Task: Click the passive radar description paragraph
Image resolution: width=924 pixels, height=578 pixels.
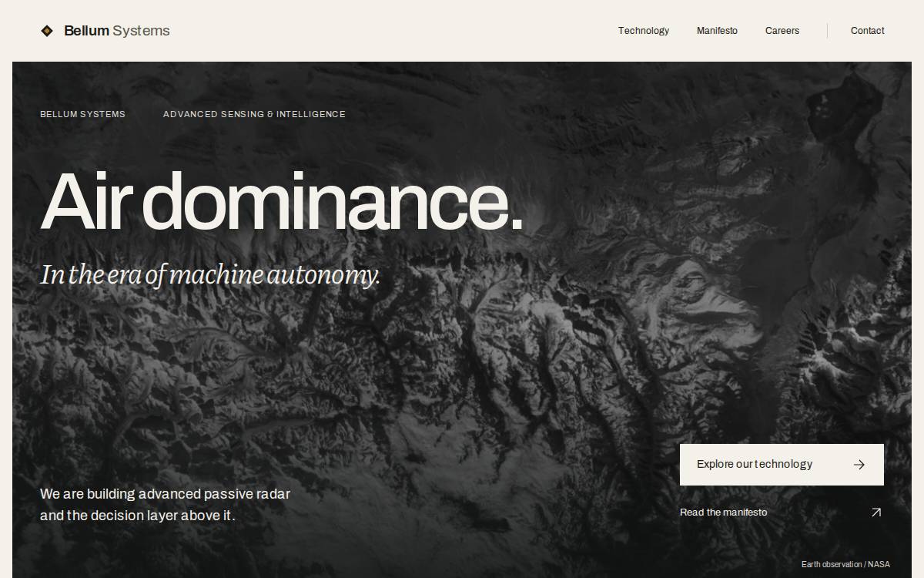Action: 166,505
